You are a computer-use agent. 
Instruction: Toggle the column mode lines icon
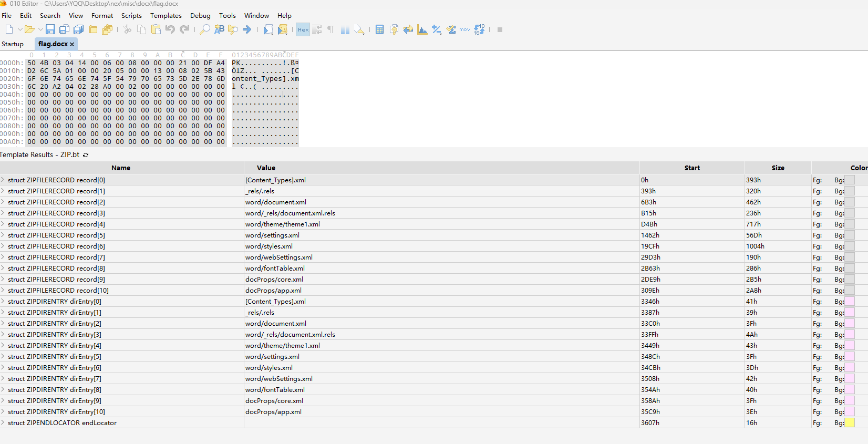(345, 29)
